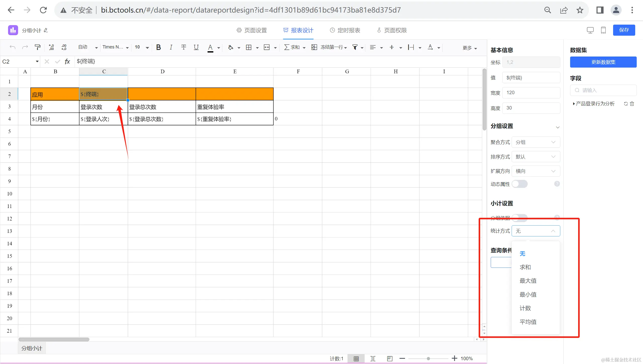Click the 宽度 input field
The image size is (643, 364).
(531, 93)
